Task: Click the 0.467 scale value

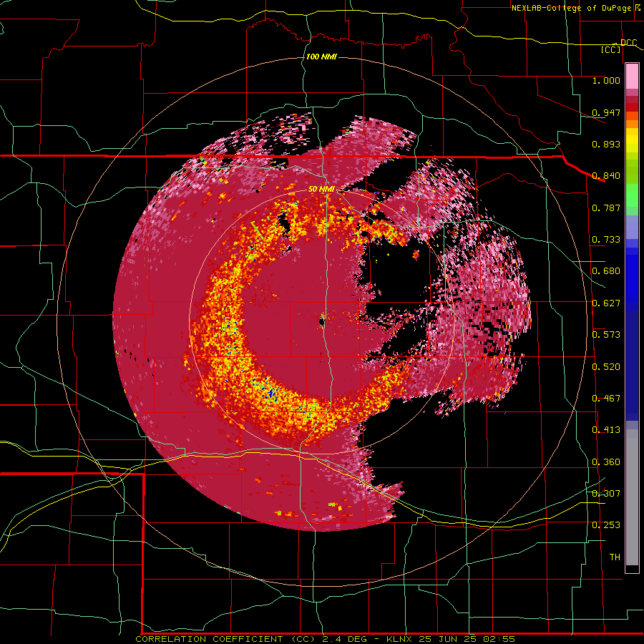Action: (x=606, y=399)
